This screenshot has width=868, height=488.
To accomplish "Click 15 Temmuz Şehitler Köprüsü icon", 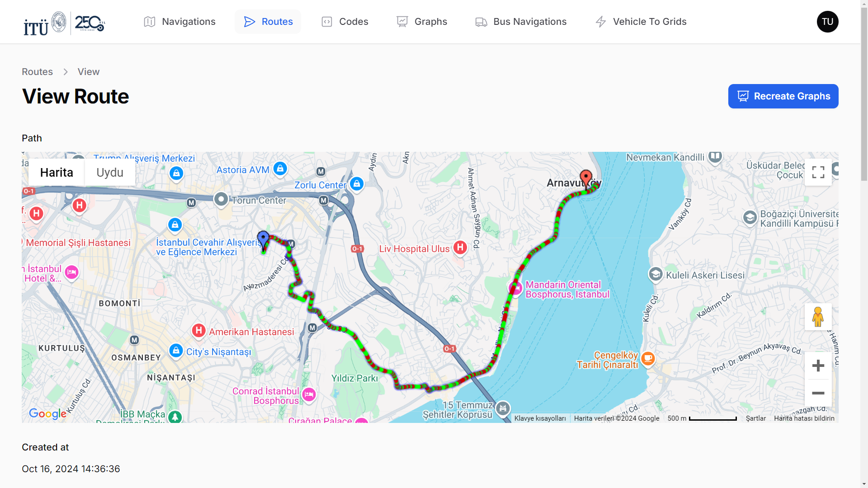I will 503,408.
